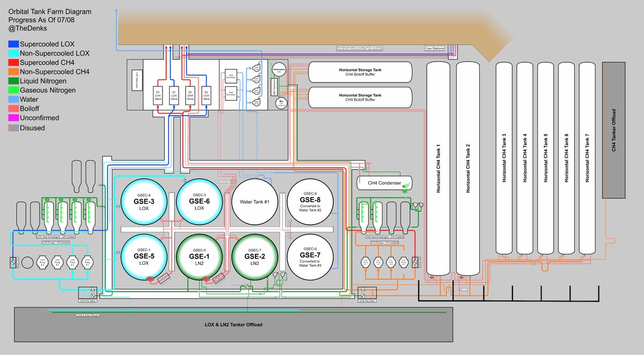Select Horizontal CH4 Tank 5

click(545, 158)
